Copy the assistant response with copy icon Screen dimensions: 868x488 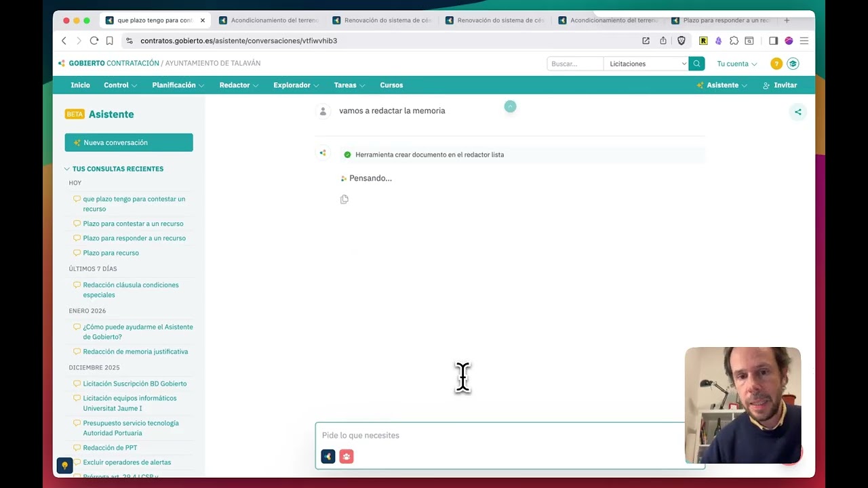click(344, 199)
